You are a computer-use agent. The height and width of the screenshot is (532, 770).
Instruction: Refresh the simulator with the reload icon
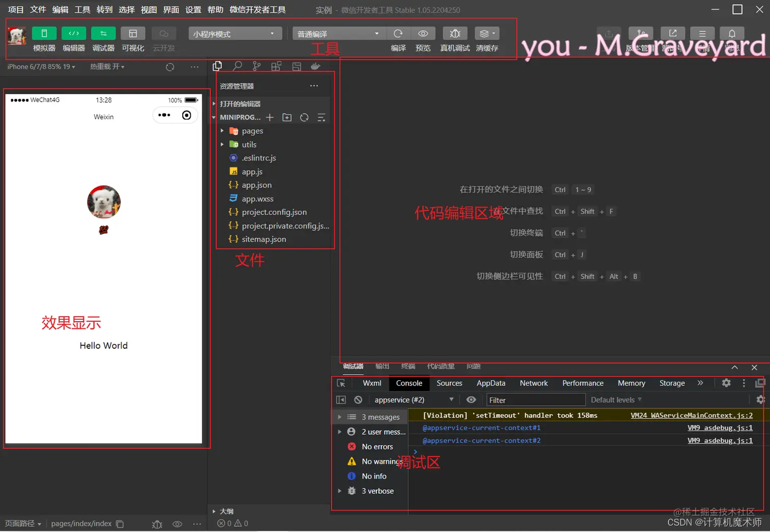click(x=170, y=67)
